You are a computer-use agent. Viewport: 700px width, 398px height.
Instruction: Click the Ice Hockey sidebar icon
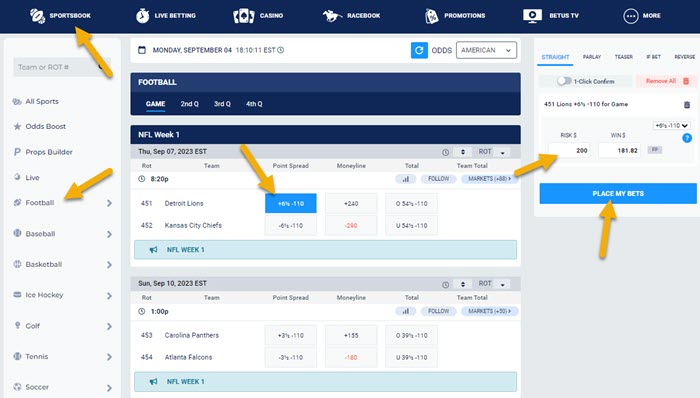pos(17,294)
